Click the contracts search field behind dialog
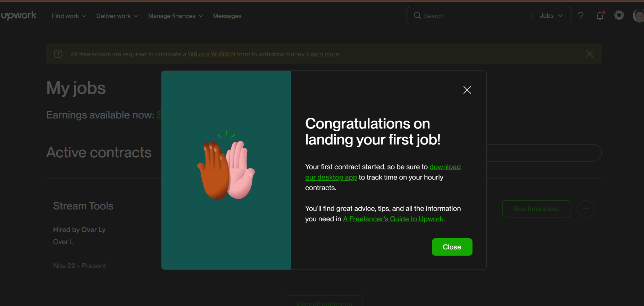 544,153
